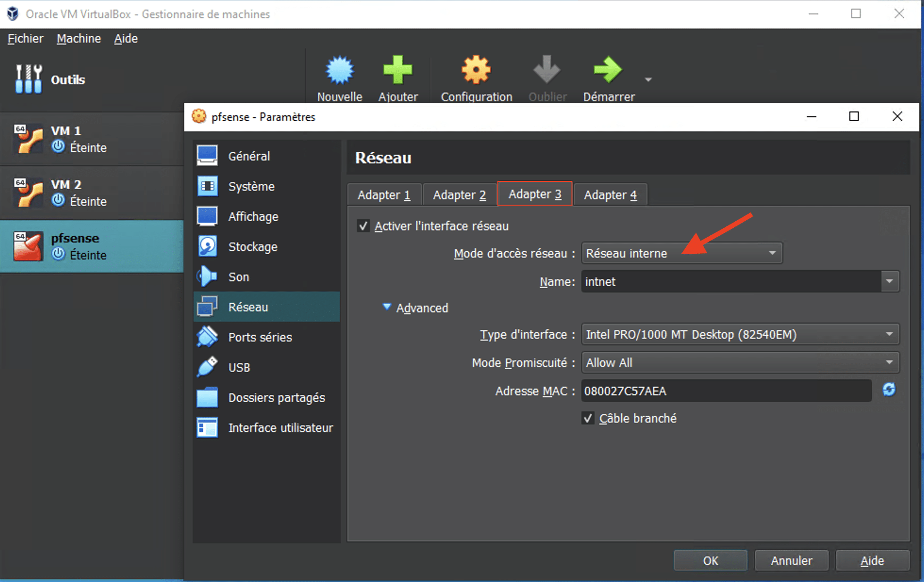Image resolution: width=924 pixels, height=582 pixels.
Task: Open the Affichage settings section
Action: click(253, 216)
